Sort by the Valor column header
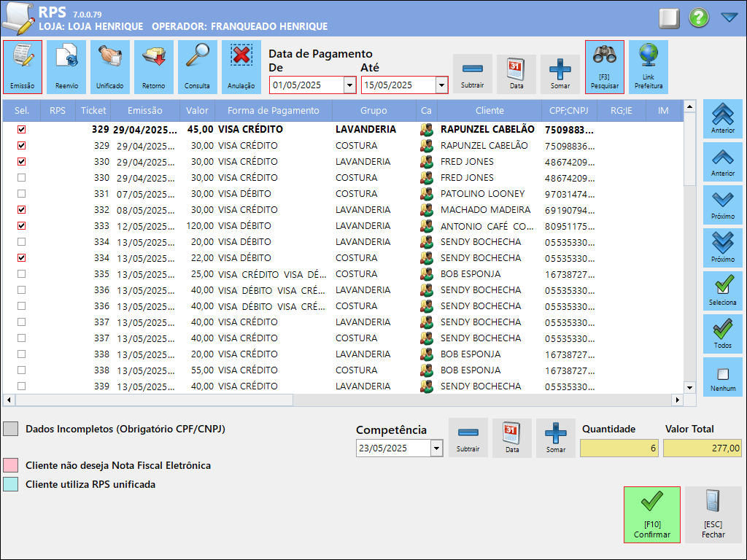Screen dimensions: 747x560 (x=197, y=111)
